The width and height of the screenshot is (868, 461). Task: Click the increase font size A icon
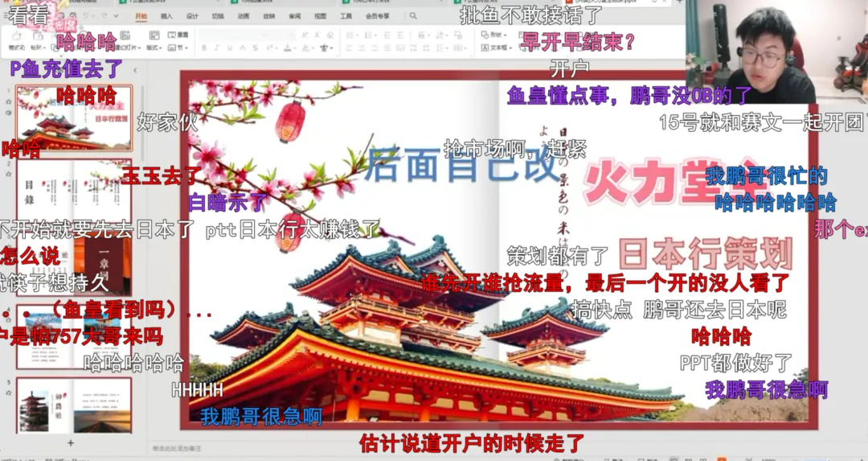click(305, 35)
